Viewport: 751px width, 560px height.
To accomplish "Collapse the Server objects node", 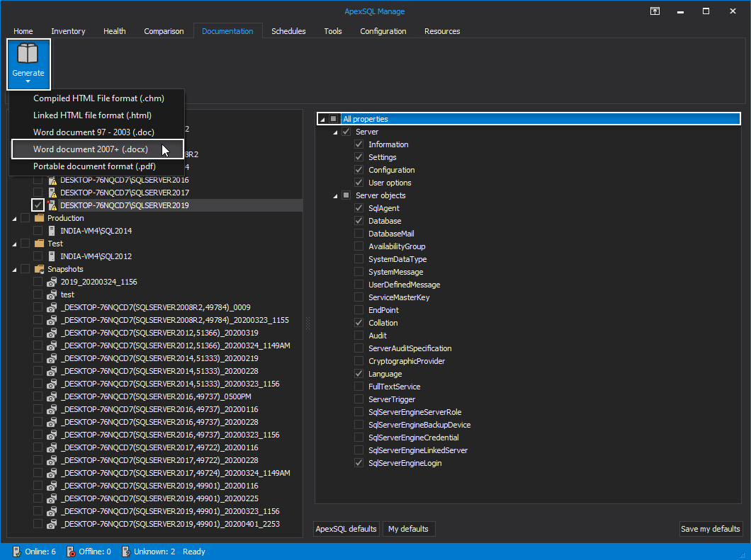I will click(335, 196).
